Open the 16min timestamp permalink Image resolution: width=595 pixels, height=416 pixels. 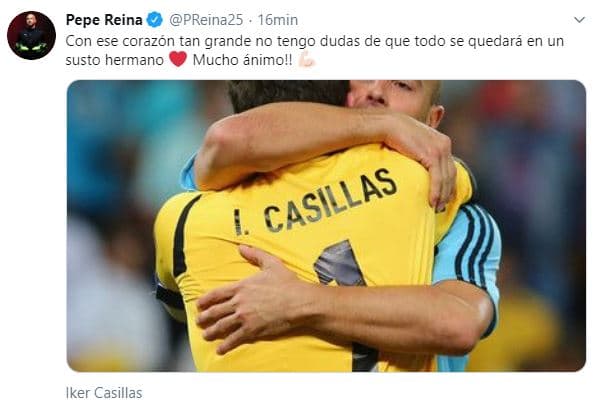coord(278,20)
